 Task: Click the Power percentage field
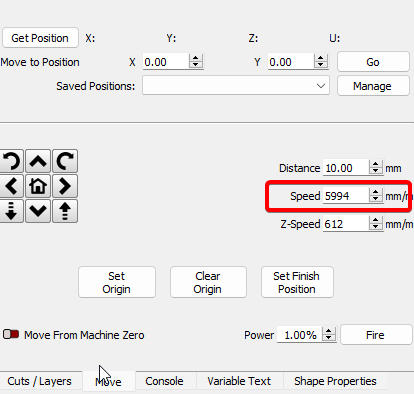[299, 335]
